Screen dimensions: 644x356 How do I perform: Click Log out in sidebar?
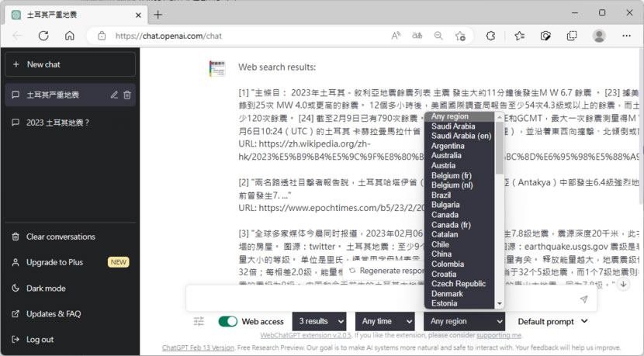point(70,339)
